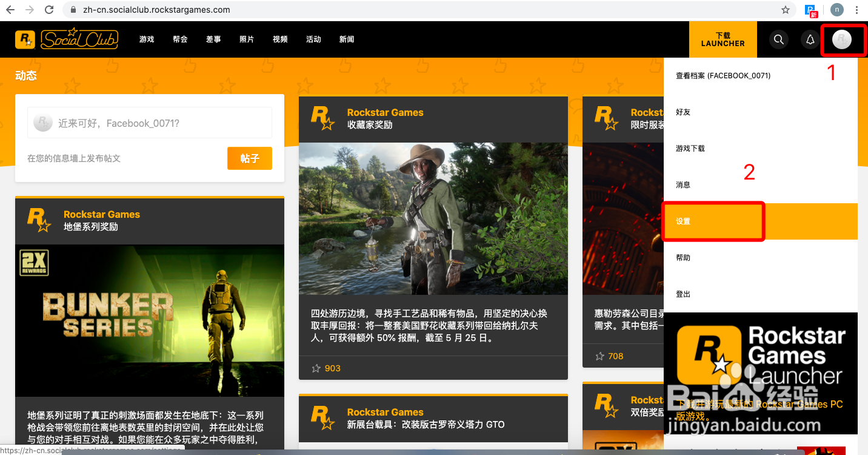Select 游戏下载 in the account dropdown
The height and width of the screenshot is (455, 868).
click(x=761, y=149)
